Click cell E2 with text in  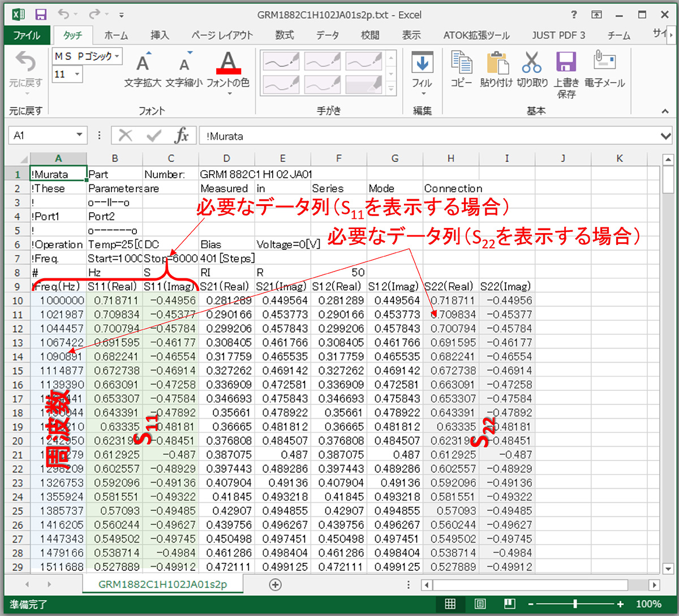pos(283,188)
